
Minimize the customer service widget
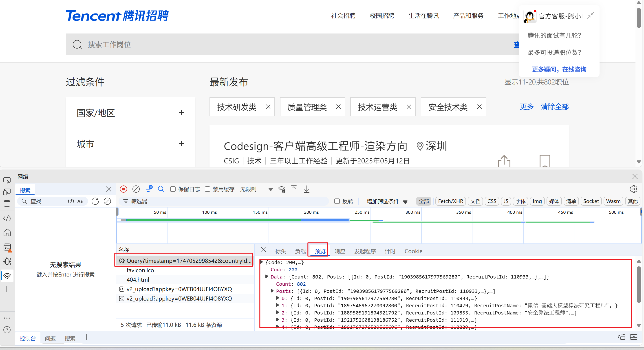click(x=591, y=16)
